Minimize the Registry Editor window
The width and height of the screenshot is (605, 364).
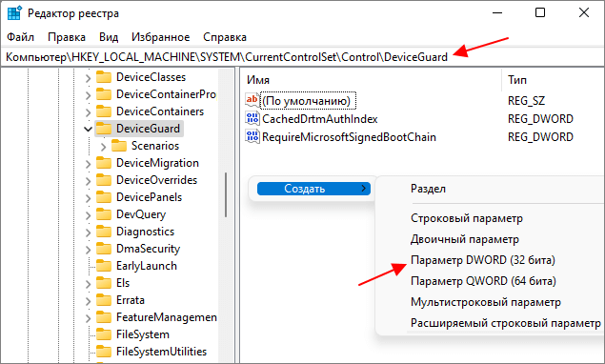[497, 12]
